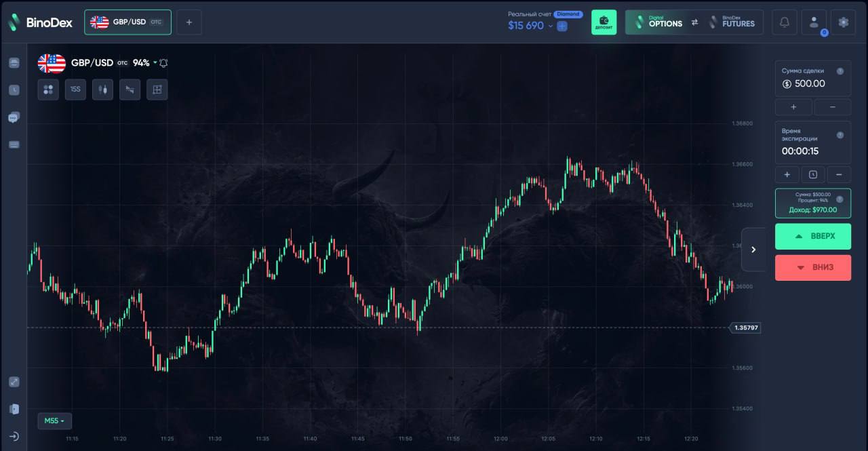This screenshot has height=451, width=868.
Task: Choose the candlestick chart type
Action: [x=102, y=90]
